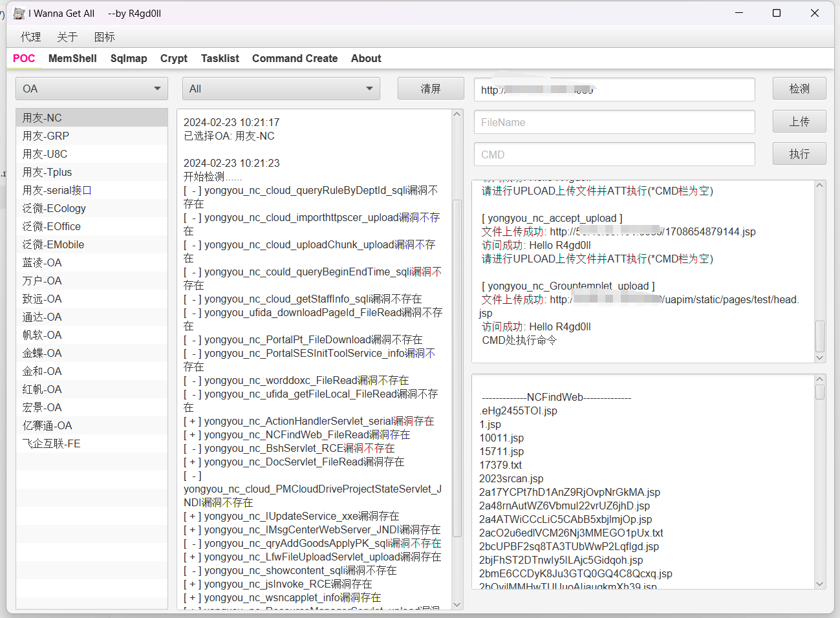Click the 17379.txt file entry

pos(501,465)
